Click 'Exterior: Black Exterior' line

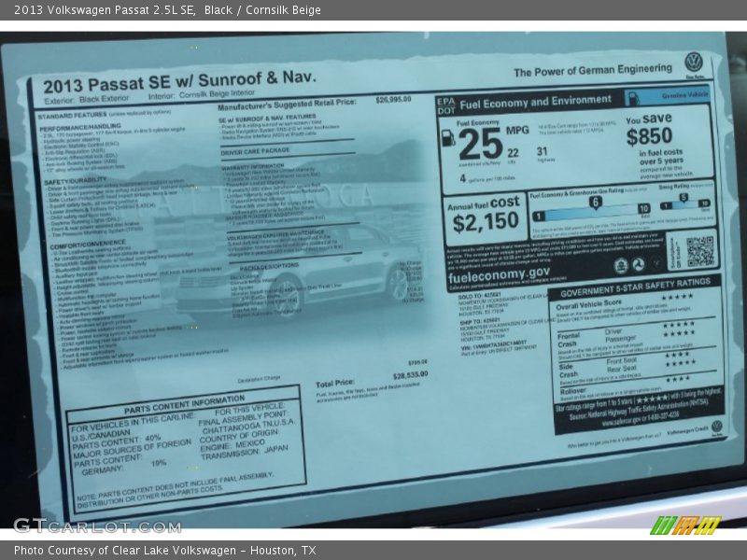(87, 100)
